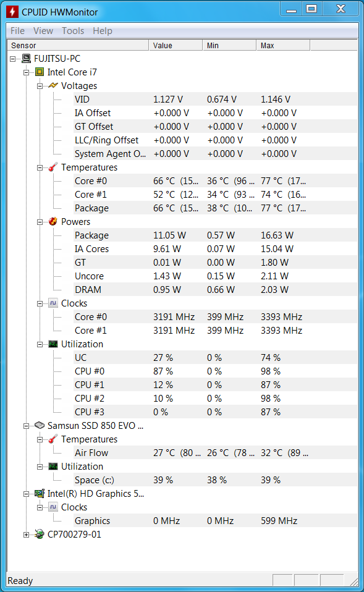This screenshot has width=364, height=592.
Task: Click the Powers flame icon
Action: click(x=53, y=222)
